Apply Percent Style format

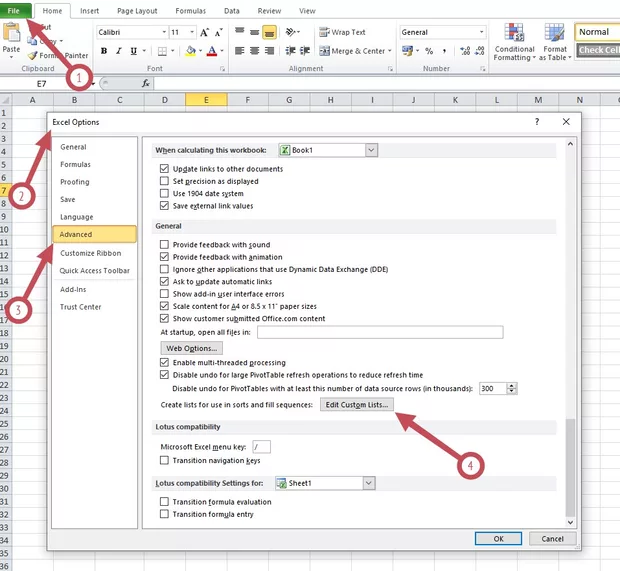coord(429,51)
